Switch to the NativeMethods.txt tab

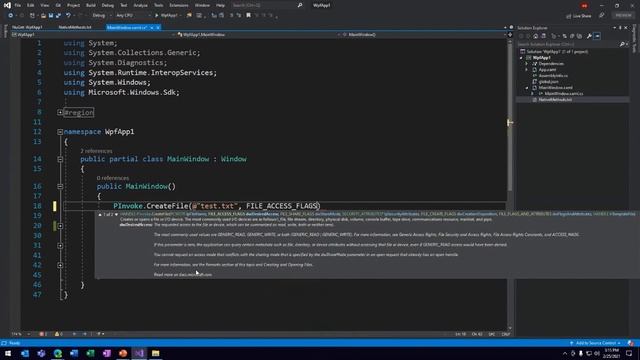click(x=75, y=27)
